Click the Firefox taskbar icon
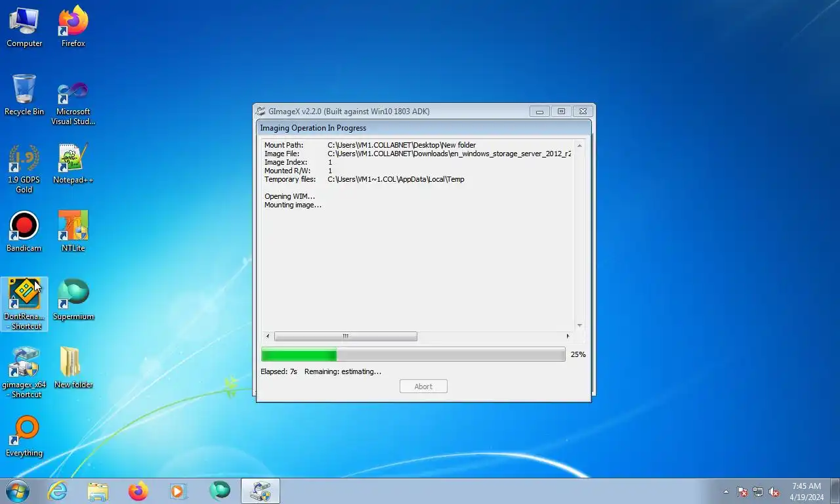This screenshot has width=840, height=504. click(138, 491)
